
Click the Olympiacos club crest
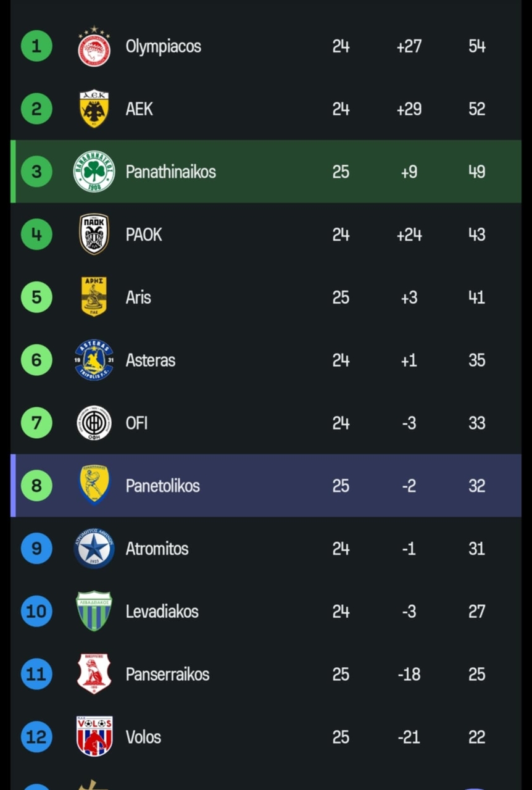coord(93,46)
